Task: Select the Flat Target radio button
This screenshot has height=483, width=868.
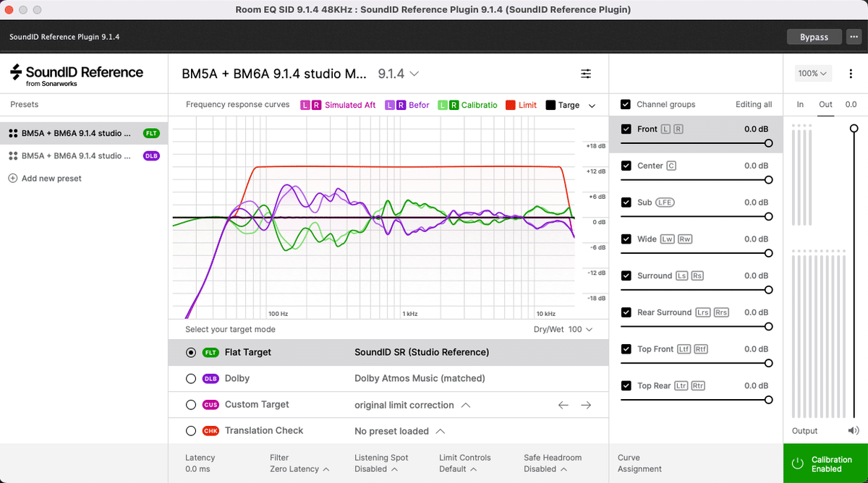Action: pos(191,353)
